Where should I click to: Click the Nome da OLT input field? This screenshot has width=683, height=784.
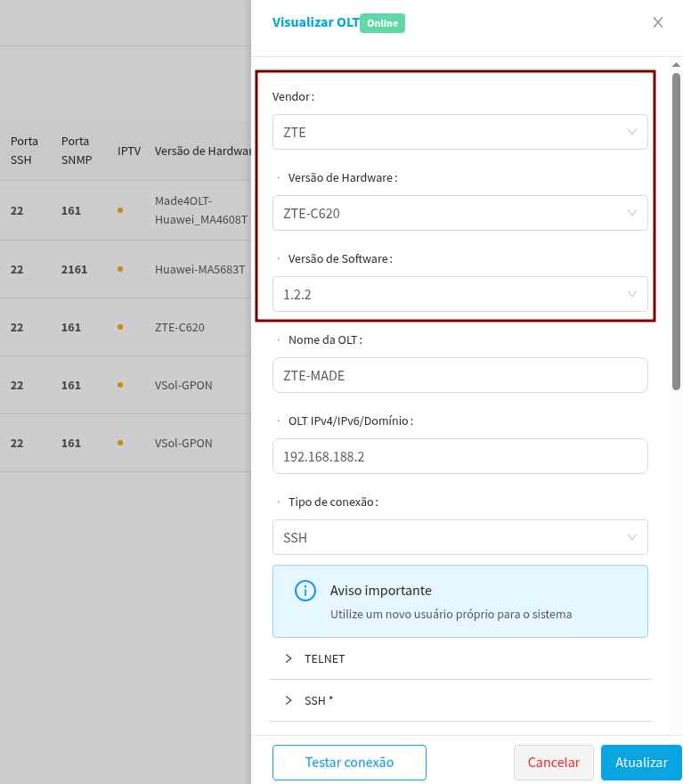click(x=459, y=375)
